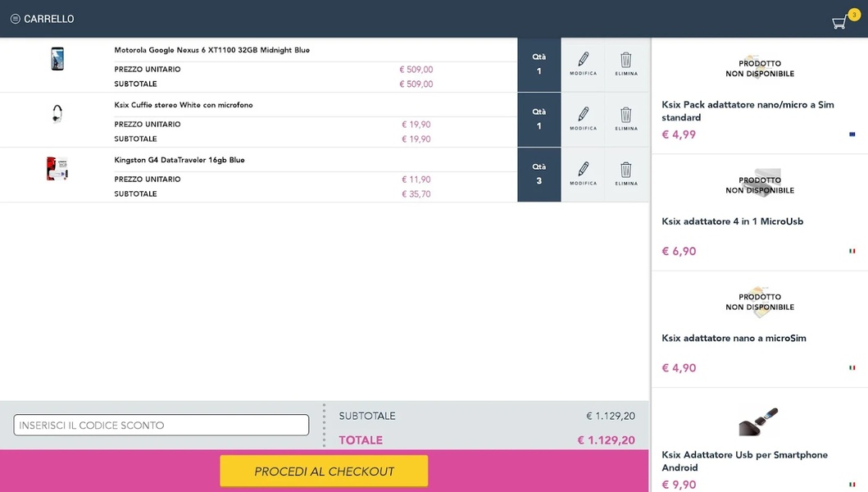Viewport: 868px width, 492px height.
Task: Proceed to checkout with the yellow button
Action: pyautogui.click(x=324, y=471)
